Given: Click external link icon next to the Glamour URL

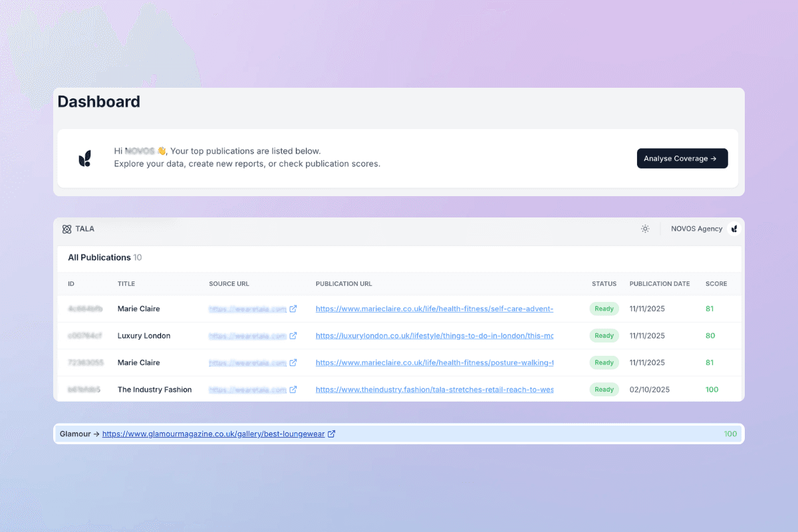Looking at the screenshot, I should tap(332, 434).
